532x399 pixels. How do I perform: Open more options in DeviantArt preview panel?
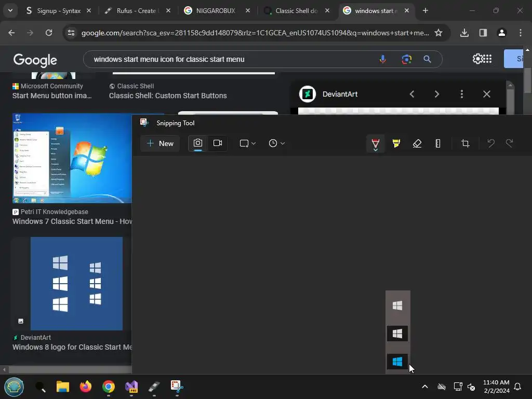(462, 94)
